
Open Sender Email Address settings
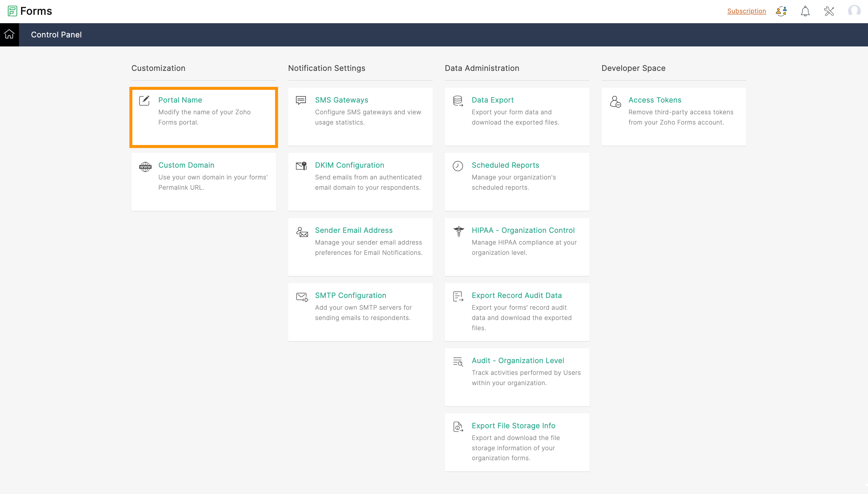coord(354,230)
